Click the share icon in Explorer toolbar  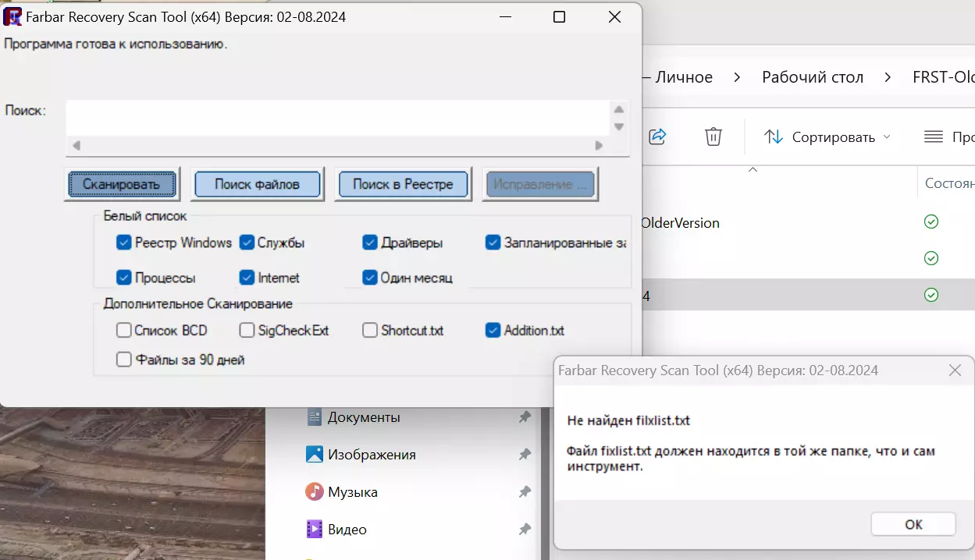[657, 136]
